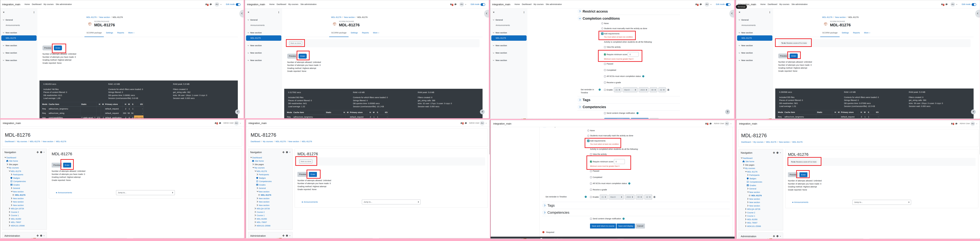Open calendar picker in form with Save buttons
Viewport: 980px width, 241px height.
tap(654, 197)
